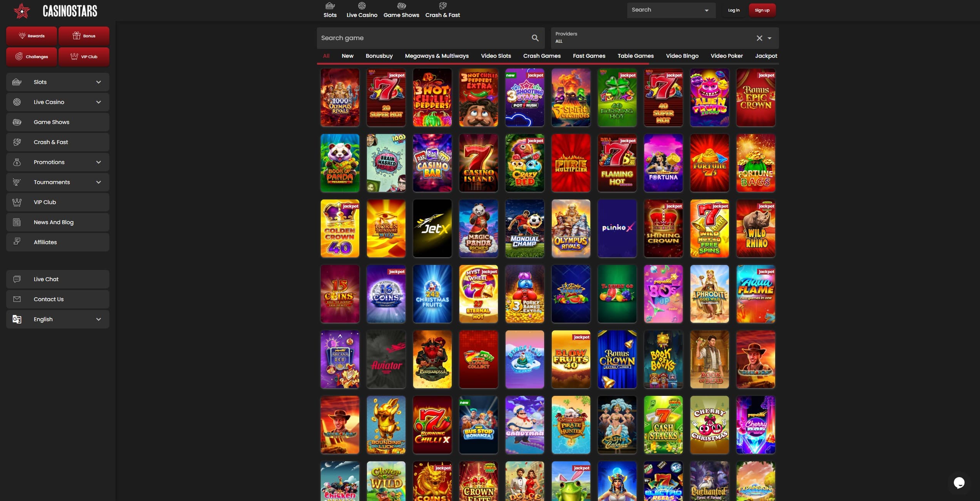Expand the Tournaments sidebar chevron
980x501 pixels.
[99, 182]
